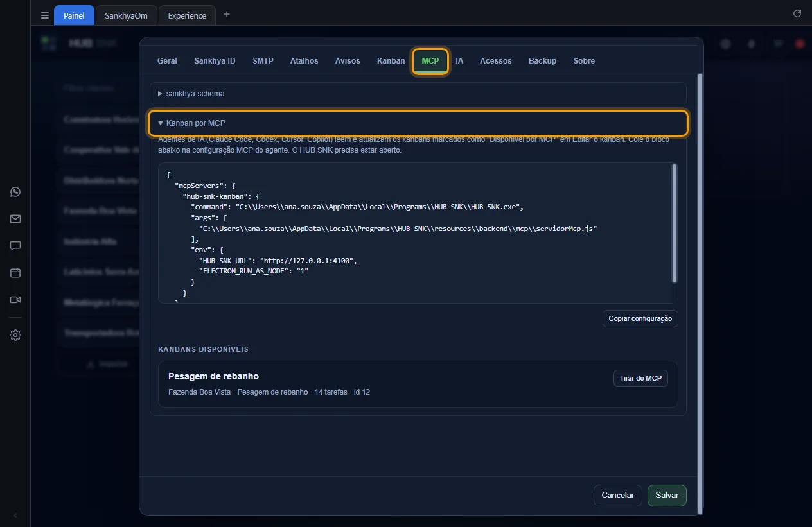This screenshot has width=812, height=527.
Task: Click the Pesagem de rebanho kanban title
Action: click(x=213, y=376)
